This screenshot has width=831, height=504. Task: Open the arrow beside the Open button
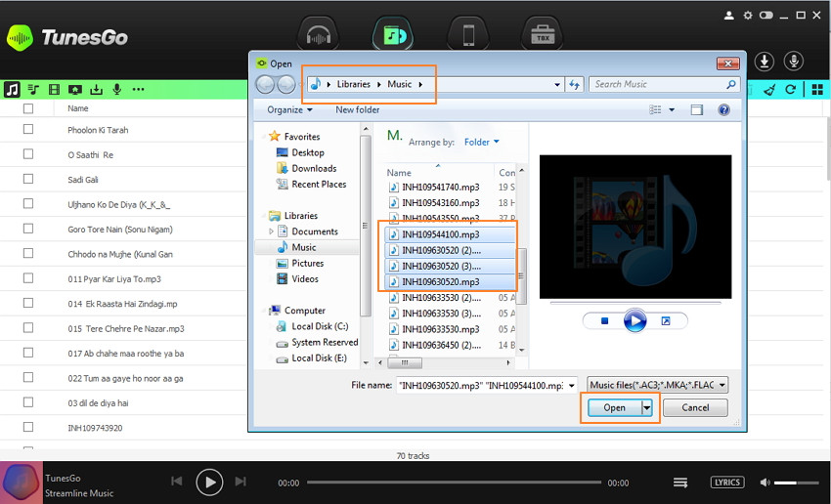(x=646, y=407)
